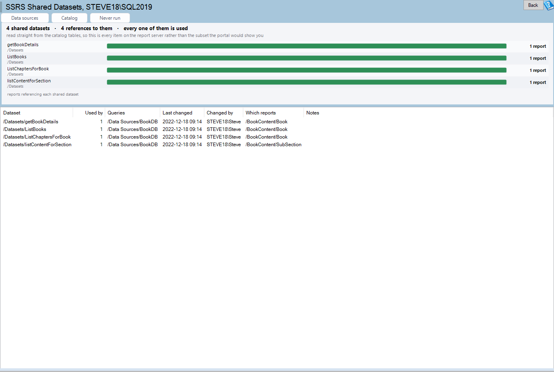Viewport: 554px width, 392px height.
Task: Sort by the Used by column header
Action: (x=89, y=113)
